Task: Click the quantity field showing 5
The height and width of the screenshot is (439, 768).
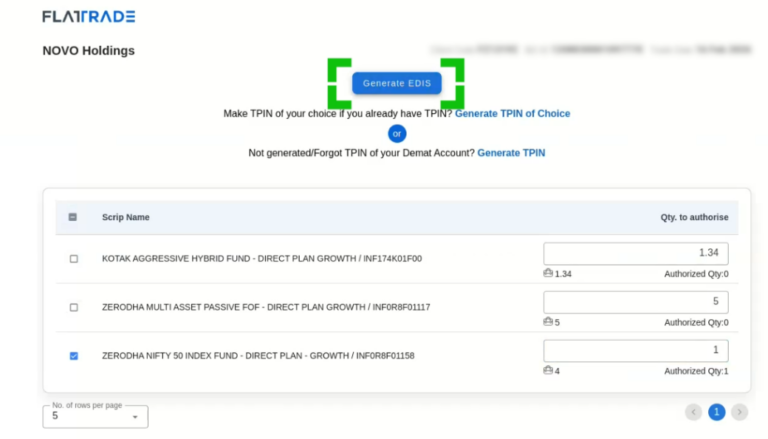Action: [635, 302]
